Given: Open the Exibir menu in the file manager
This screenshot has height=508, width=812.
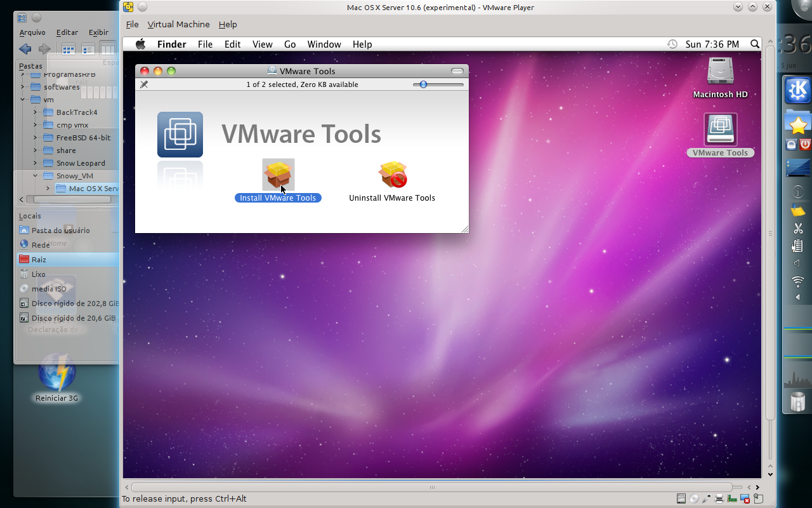Looking at the screenshot, I should tap(98, 32).
